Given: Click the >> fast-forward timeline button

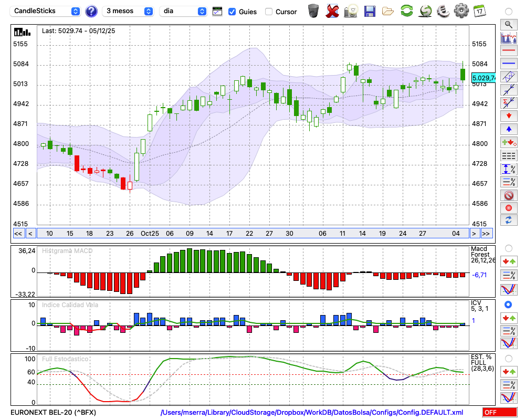Looking at the screenshot, I should (x=486, y=234).
